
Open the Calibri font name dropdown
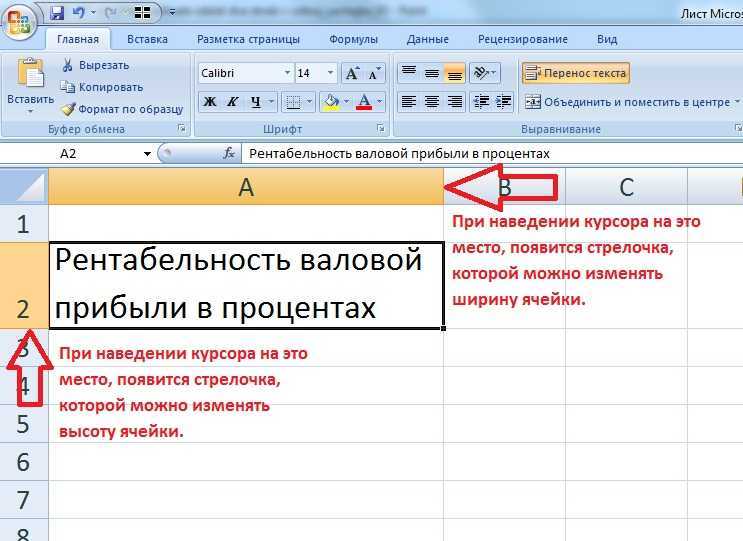click(x=287, y=73)
